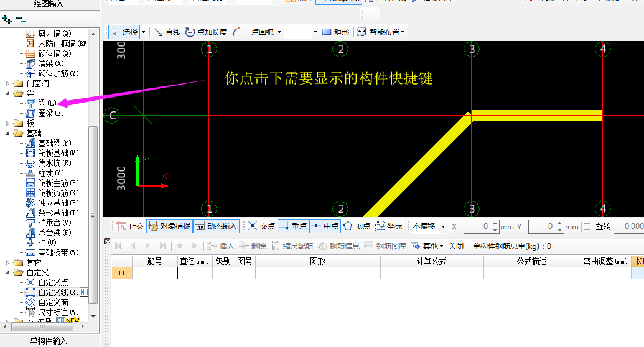The height and width of the screenshot is (347, 644).
Task: Open the 不偏移 offset dropdown
Action: [443, 226]
